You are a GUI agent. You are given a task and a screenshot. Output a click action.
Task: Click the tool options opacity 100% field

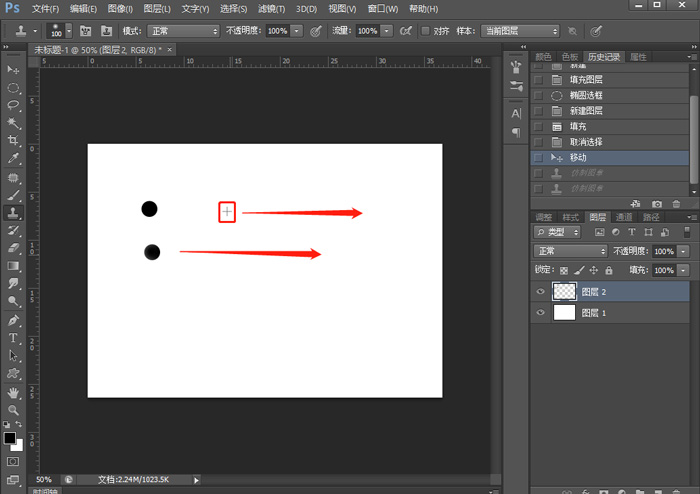(278, 31)
